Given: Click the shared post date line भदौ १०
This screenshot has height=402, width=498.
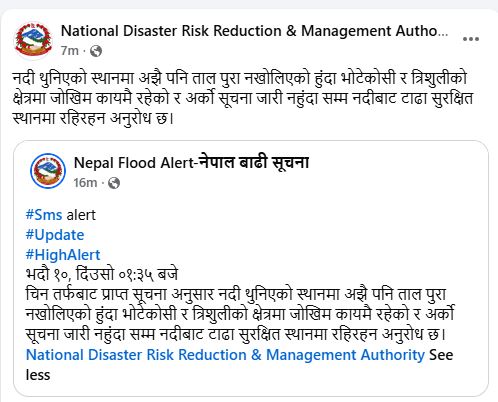Looking at the screenshot, I should [x=102, y=275].
